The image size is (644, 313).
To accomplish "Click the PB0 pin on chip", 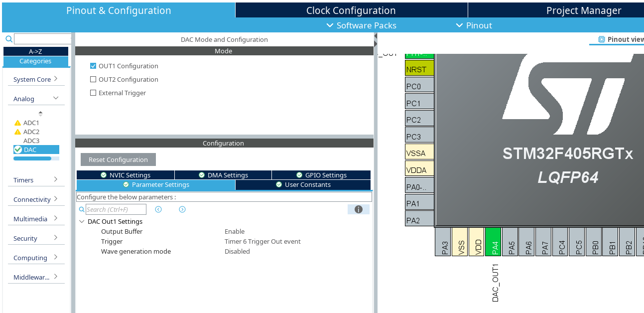I will point(593,242).
